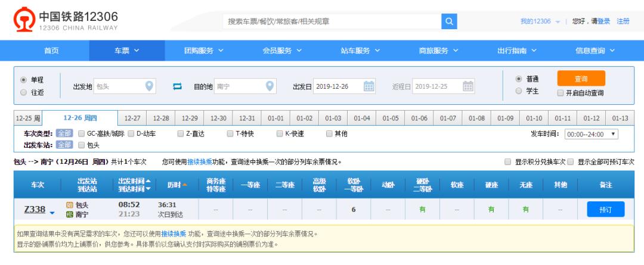This screenshot has width=644, height=265.
Task: Open the 会员服务 menu
Action: [282, 51]
